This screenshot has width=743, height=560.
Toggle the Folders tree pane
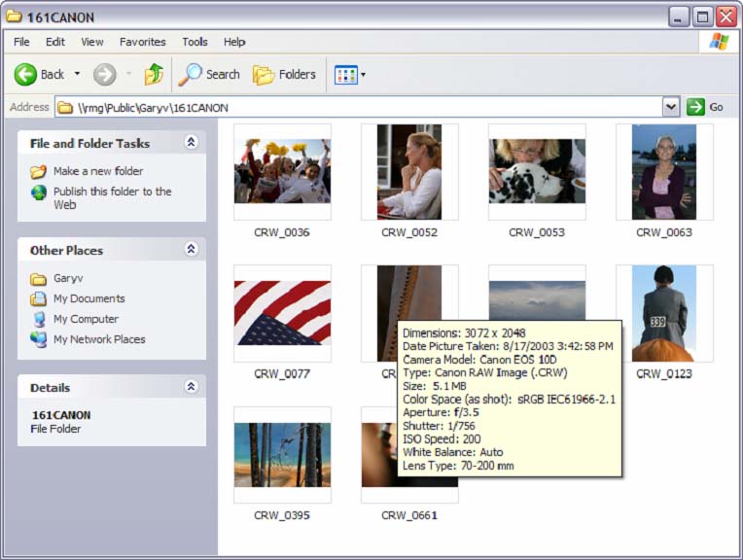tap(285, 75)
